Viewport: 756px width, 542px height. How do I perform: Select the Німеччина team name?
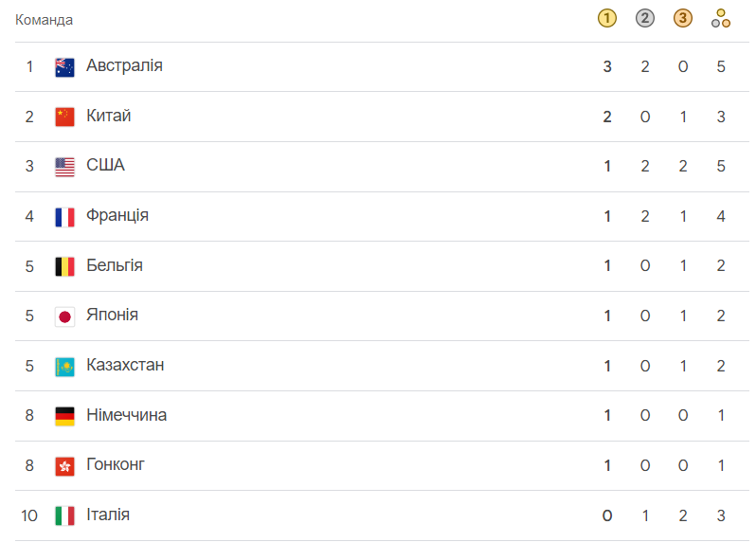tap(126, 415)
